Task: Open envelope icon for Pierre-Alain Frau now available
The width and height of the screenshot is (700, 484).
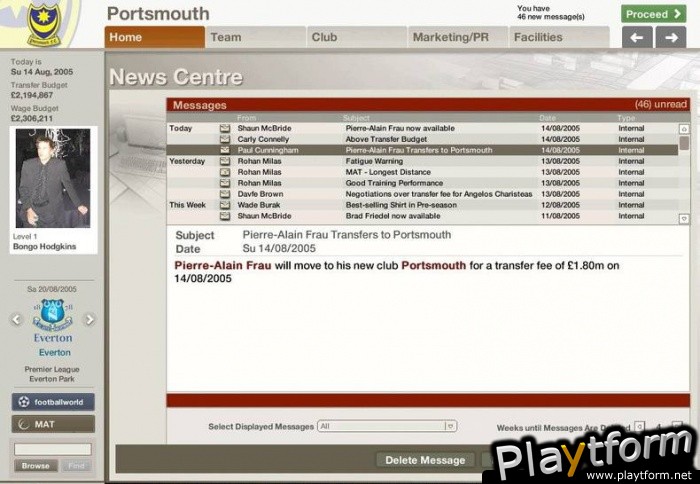Action: (x=225, y=129)
